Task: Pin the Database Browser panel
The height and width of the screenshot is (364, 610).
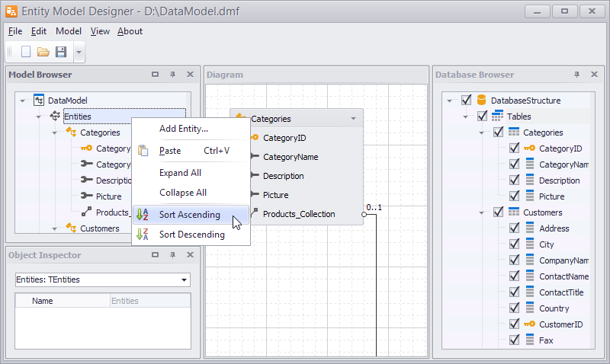Action: click(x=576, y=75)
